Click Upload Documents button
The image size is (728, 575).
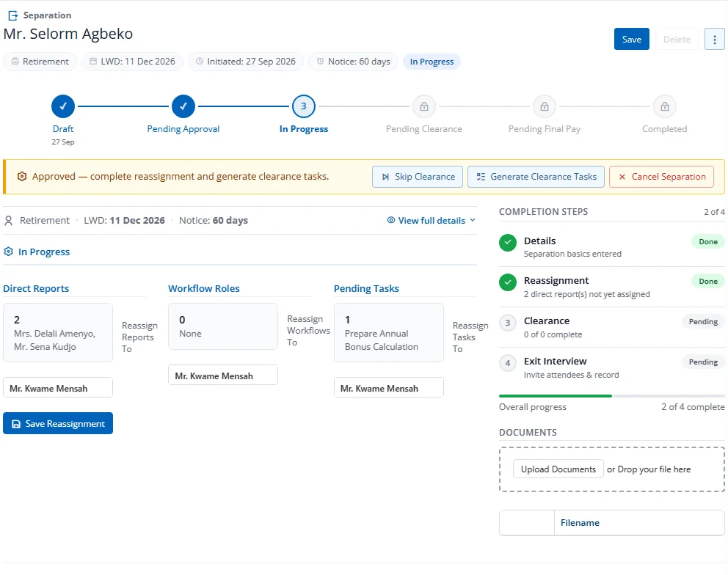[x=558, y=469]
